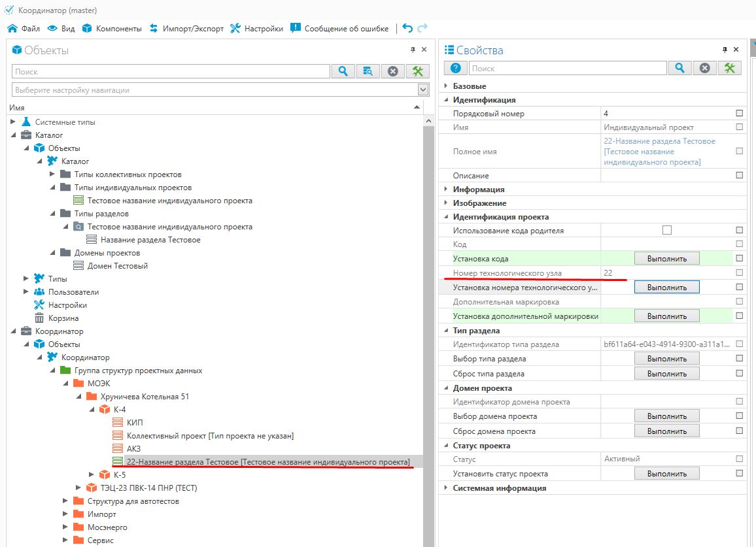The width and height of the screenshot is (756, 547).
Task: Select the 'АКЗ' item in the tree
Action: (133, 449)
